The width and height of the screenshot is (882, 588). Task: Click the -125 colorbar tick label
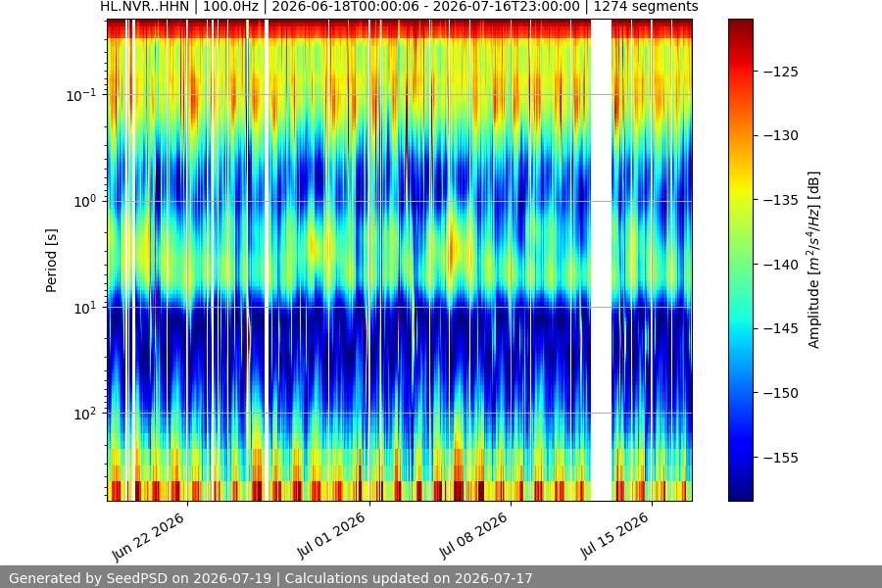[781, 72]
